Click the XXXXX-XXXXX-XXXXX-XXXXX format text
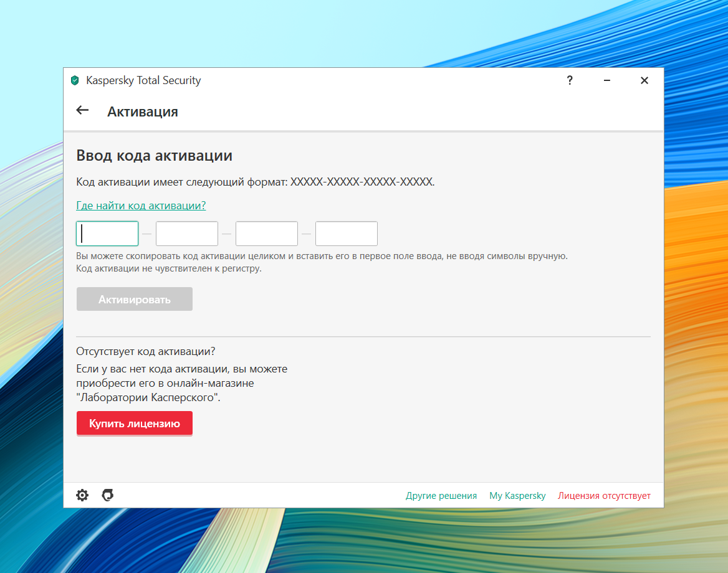This screenshot has height=573, width=728. point(362,181)
